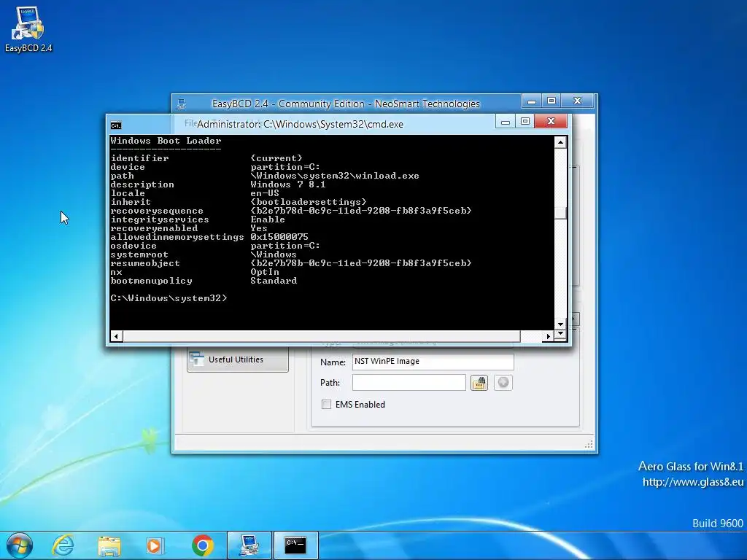Maximize the EasyBCD window
The height and width of the screenshot is (560, 747).
(551, 101)
